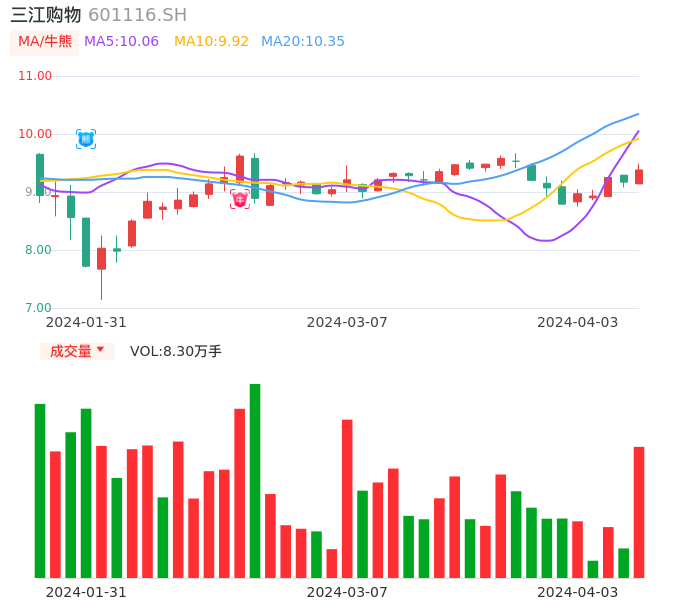Click the 7.00 price axis label
The height and width of the screenshot is (606, 686).
38,308
